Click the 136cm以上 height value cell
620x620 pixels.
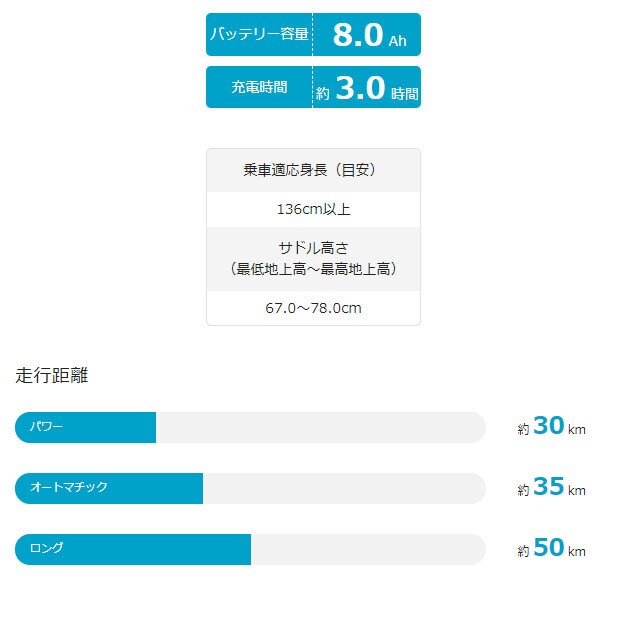[x=313, y=209]
